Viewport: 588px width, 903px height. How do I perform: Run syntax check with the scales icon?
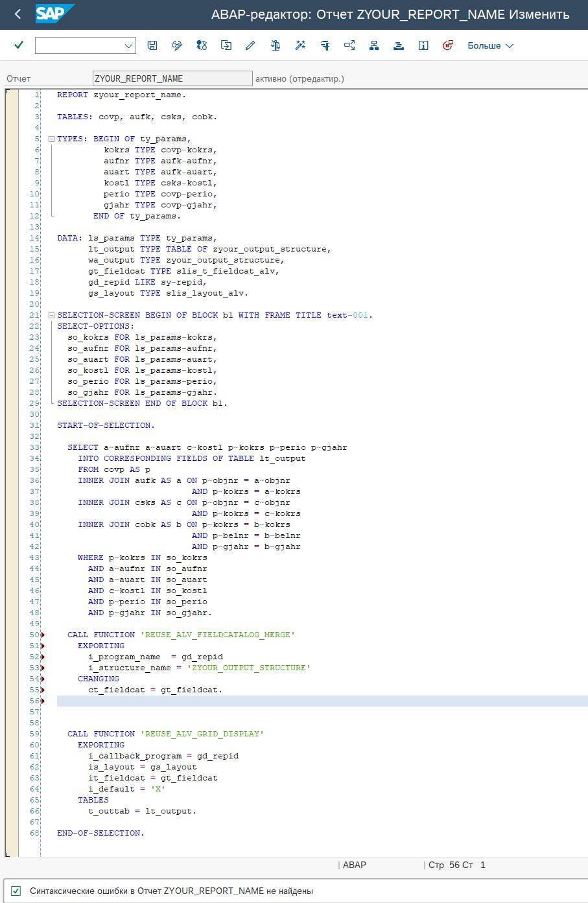(x=276, y=45)
